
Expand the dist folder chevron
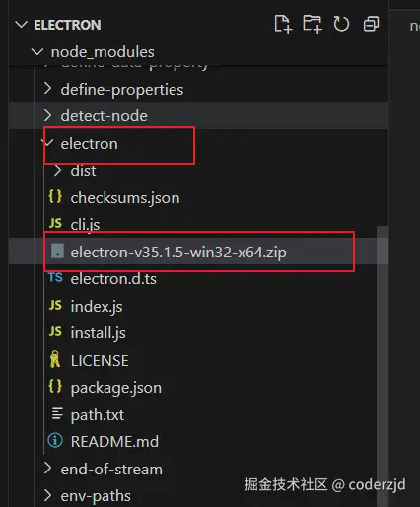(x=58, y=171)
